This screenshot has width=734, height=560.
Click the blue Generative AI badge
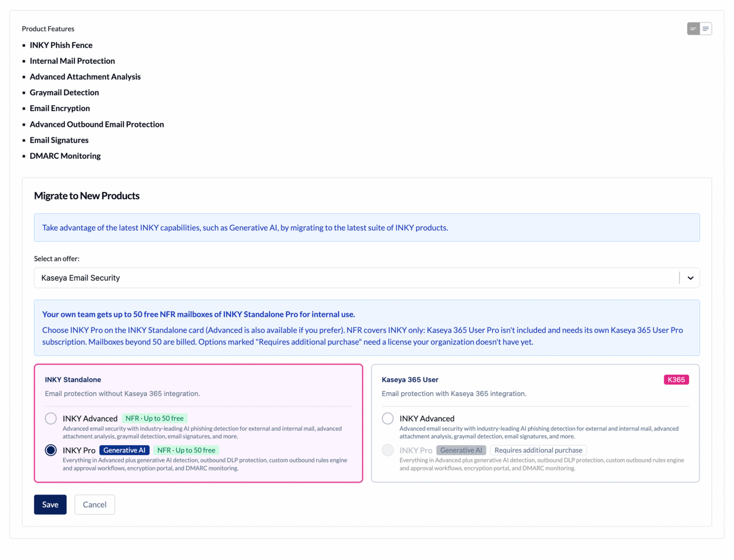[x=124, y=451]
